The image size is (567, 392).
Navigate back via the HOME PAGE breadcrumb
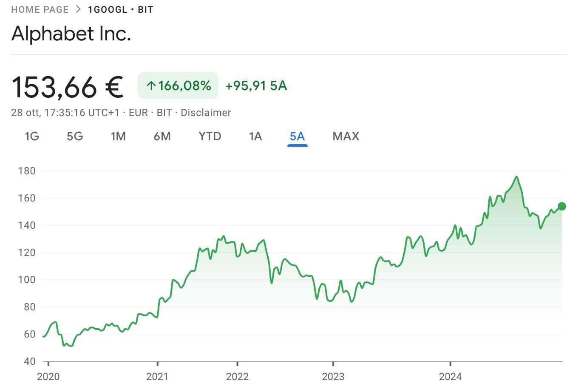pyautogui.click(x=40, y=9)
